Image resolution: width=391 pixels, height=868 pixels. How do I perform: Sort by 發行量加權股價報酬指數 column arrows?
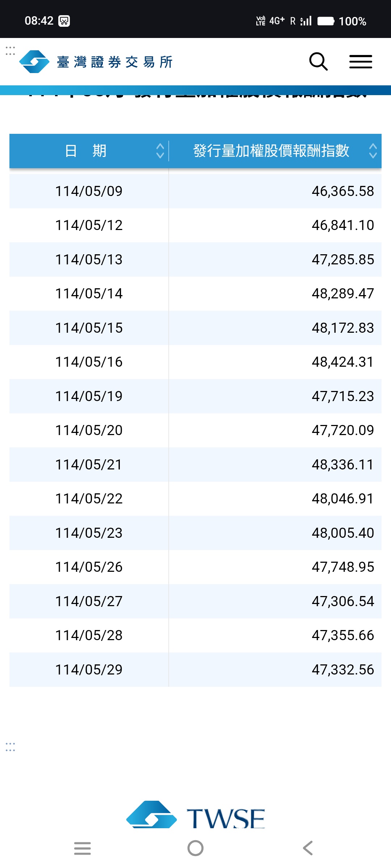click(373, 151)
